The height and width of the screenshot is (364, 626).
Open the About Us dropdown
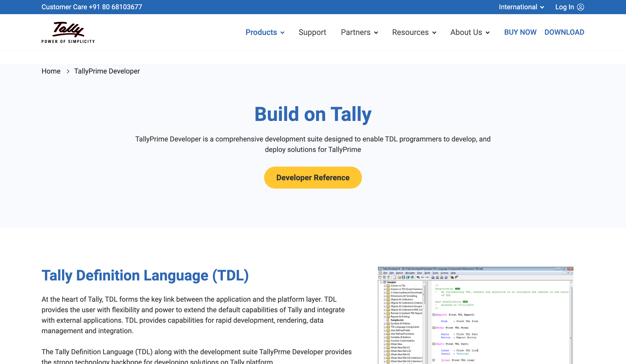coord(470,32)
